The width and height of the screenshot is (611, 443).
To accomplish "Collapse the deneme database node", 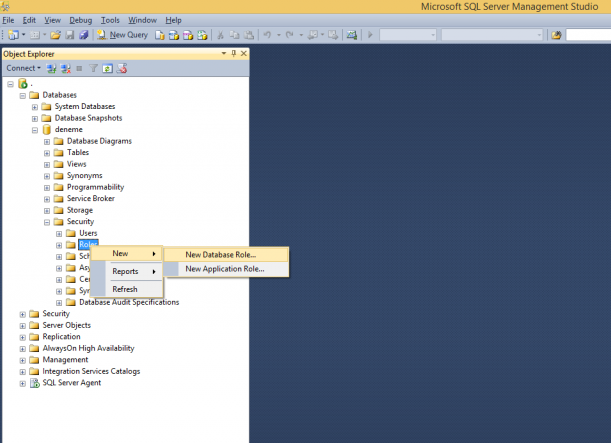I will (x=35, y=130).
